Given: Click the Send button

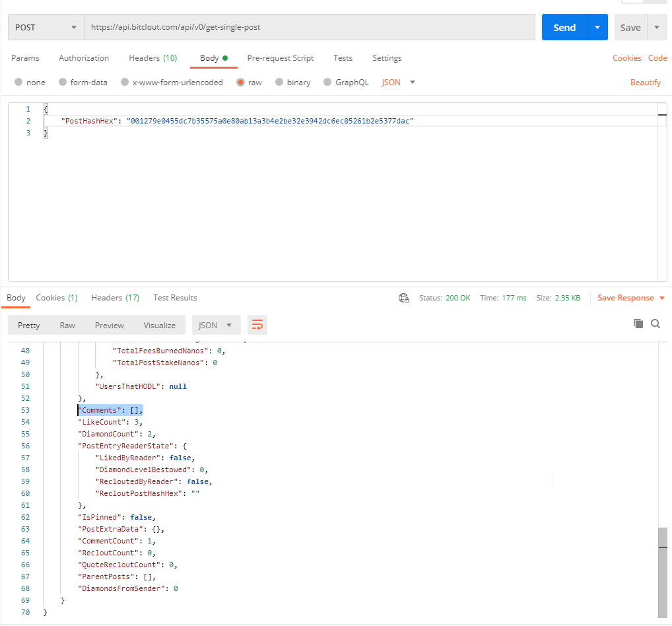Looking at the screenshot, I should (x=564, y=27).
